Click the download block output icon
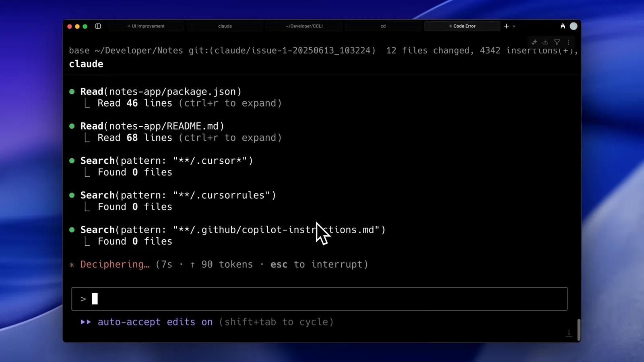 [545, 42]
